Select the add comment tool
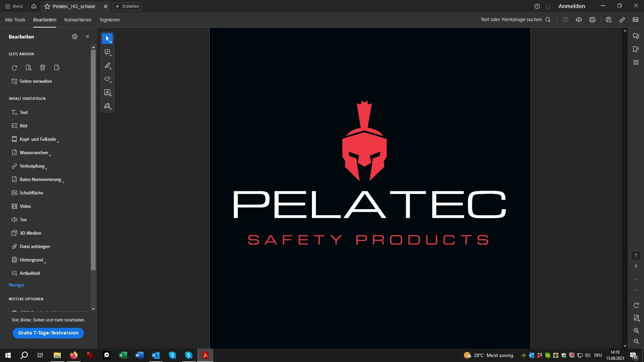644x362 pixels. [x=107, y=52]
